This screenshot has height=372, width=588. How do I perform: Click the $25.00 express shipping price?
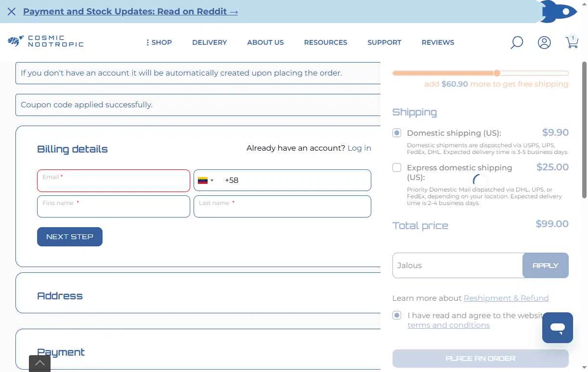tap(552, 167)
